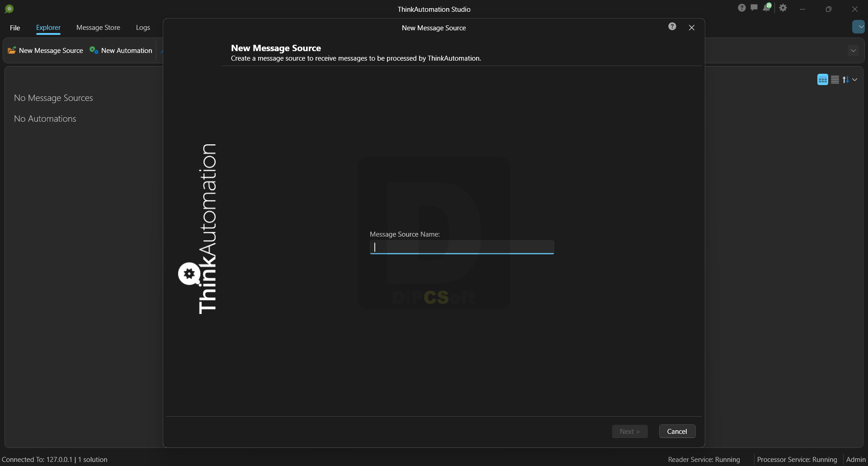The image size is (868, 466).
Task: Click 'Processor Service: Running' status entry
Action: (x=797, y=459)
